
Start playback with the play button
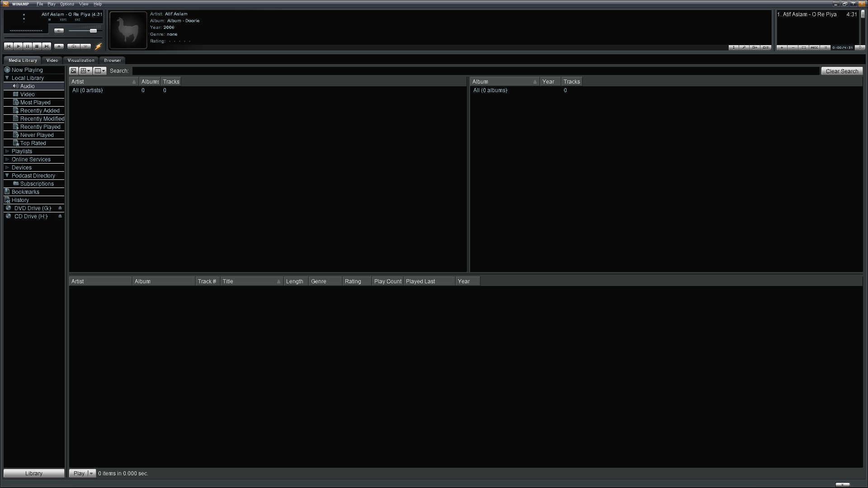(18, 46)
